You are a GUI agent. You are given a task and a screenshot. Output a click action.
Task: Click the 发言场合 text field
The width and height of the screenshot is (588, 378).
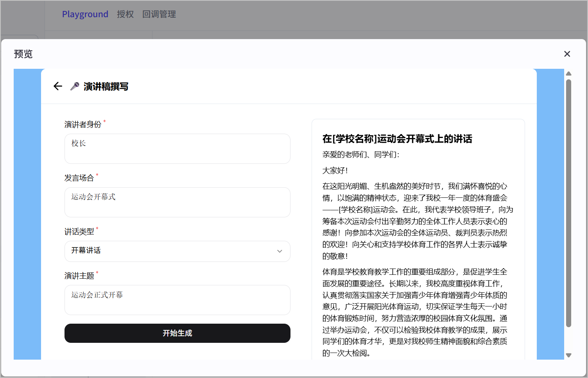pos(177,202)
